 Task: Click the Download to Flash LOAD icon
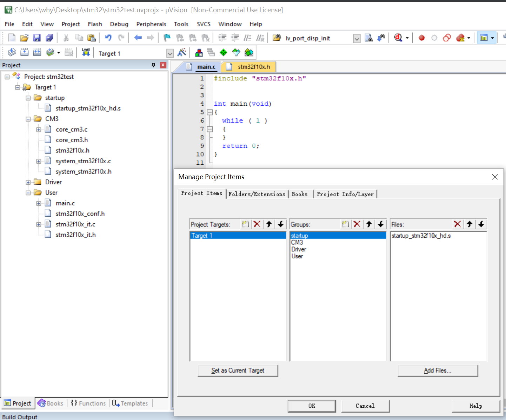[86, 53]
